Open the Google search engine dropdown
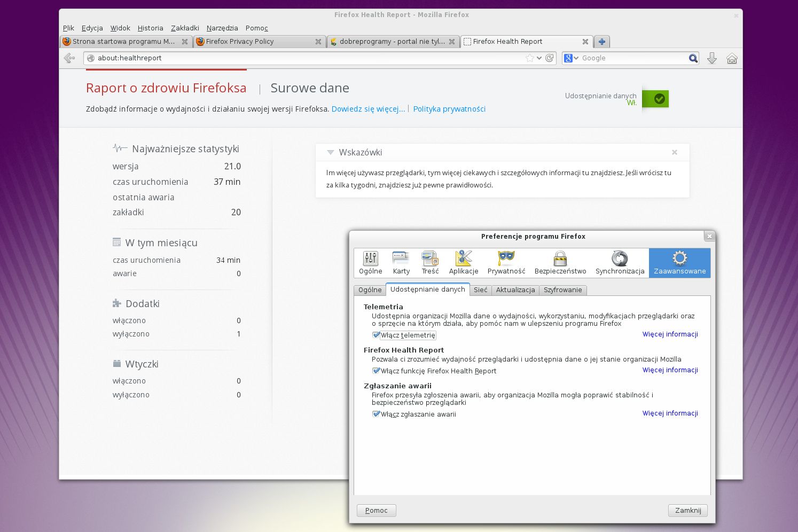This screenshot has height=532, width=798. (x=572, y=58)
